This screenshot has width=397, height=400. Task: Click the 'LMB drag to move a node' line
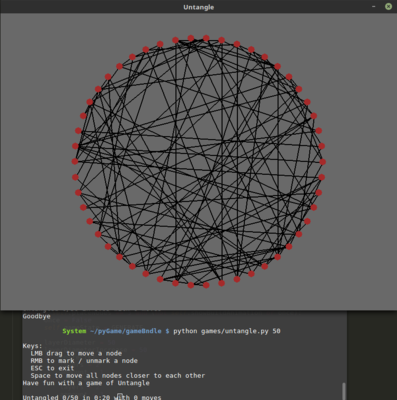(76, 353)
